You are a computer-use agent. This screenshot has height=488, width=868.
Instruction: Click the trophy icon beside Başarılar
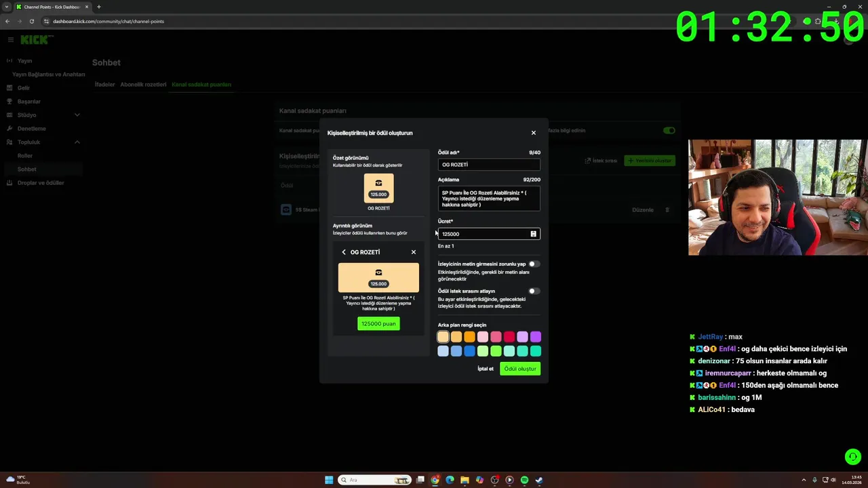9,102
